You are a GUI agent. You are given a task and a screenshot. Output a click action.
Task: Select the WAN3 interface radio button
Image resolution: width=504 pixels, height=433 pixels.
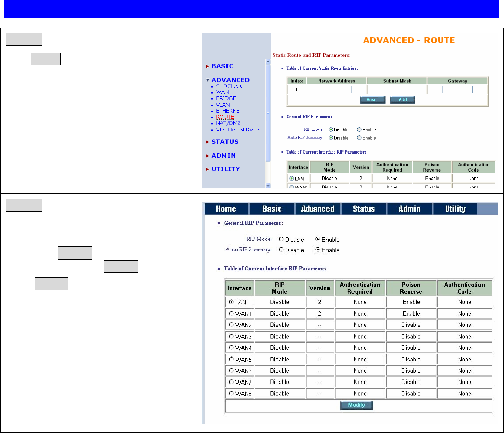[232, 336]
